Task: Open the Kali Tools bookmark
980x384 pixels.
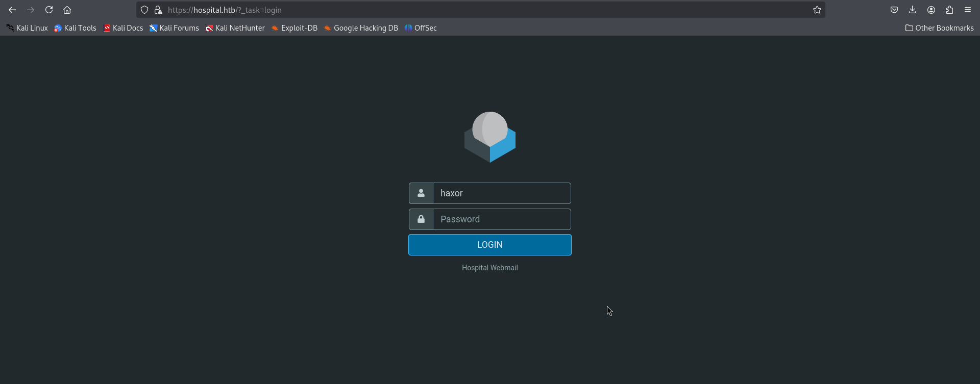Action: click(x=75, y=28)
